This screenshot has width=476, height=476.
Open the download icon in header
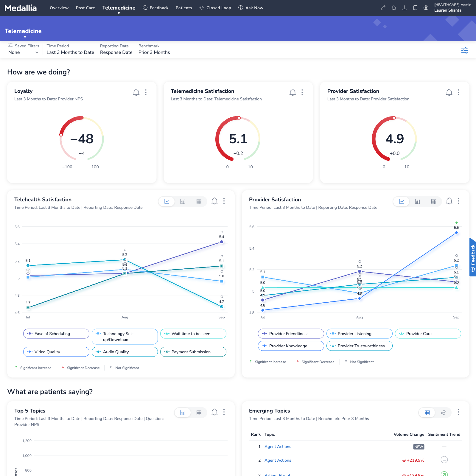click(404, 8)
